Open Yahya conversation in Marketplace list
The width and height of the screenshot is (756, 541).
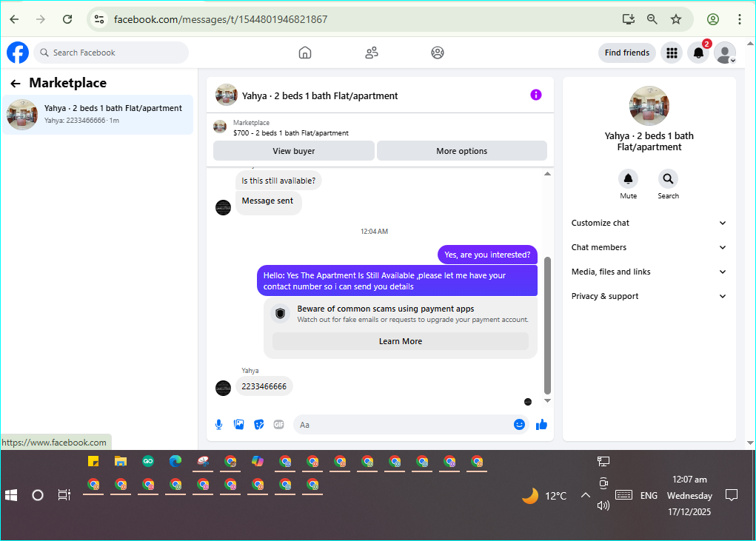click(x=98, y=114)
